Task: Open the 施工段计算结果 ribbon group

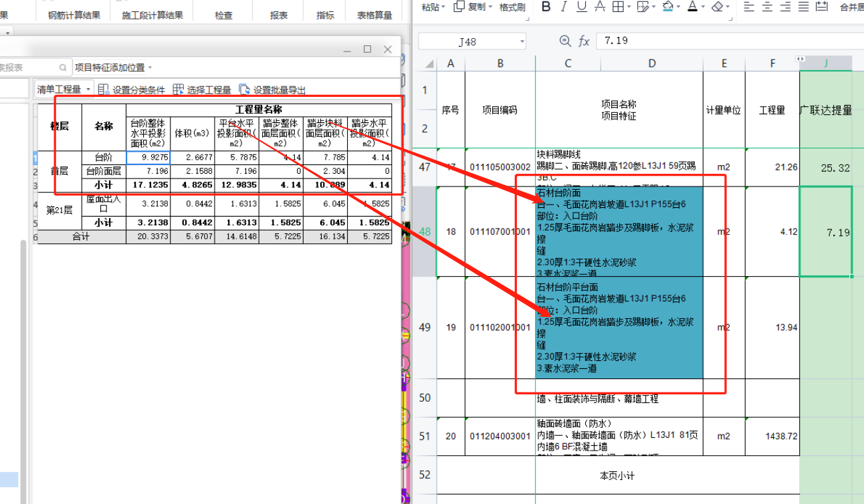Action: pos(152,15)
